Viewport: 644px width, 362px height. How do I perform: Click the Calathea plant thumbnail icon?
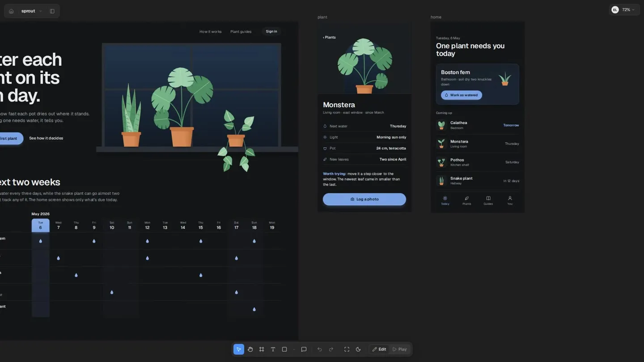click(441, 125)
